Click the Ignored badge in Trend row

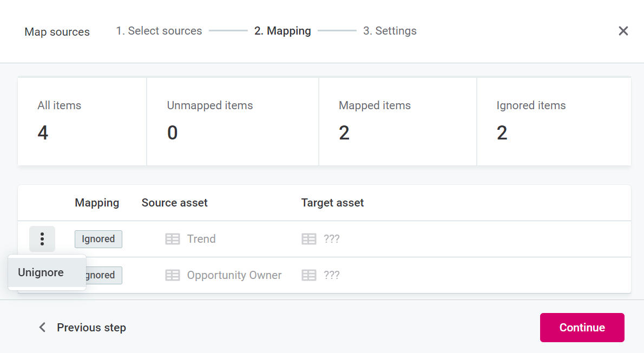tap(98, 239)
